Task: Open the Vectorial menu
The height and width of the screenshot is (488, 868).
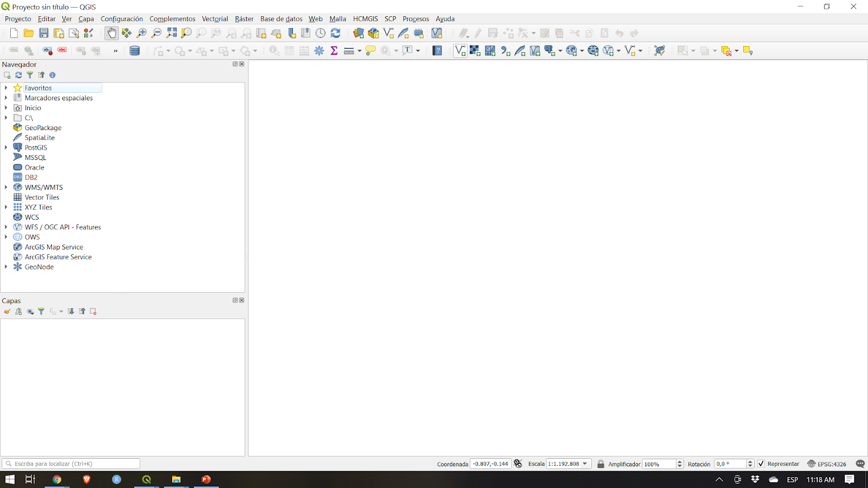Action: pyautogui.click(x=215, y=18)
